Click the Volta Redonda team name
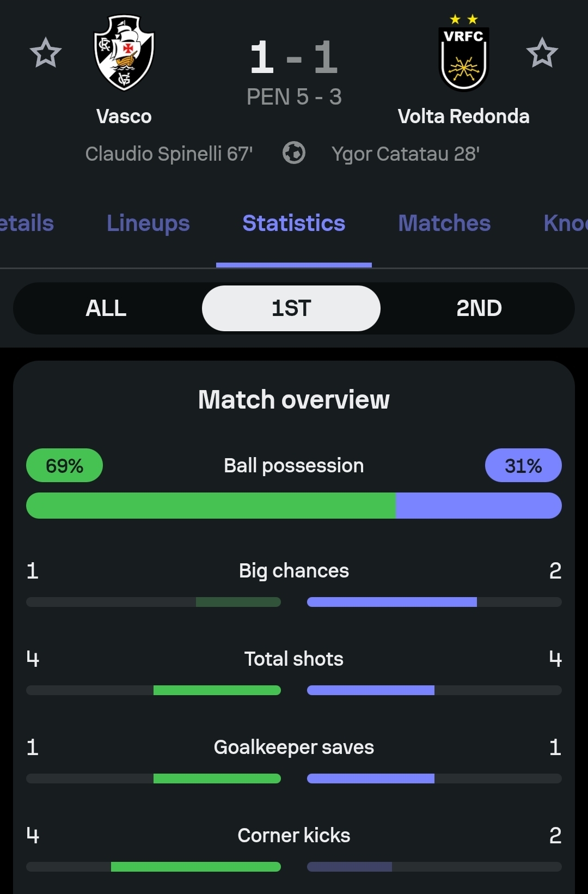The image size is (588, 894). [464, 117]
